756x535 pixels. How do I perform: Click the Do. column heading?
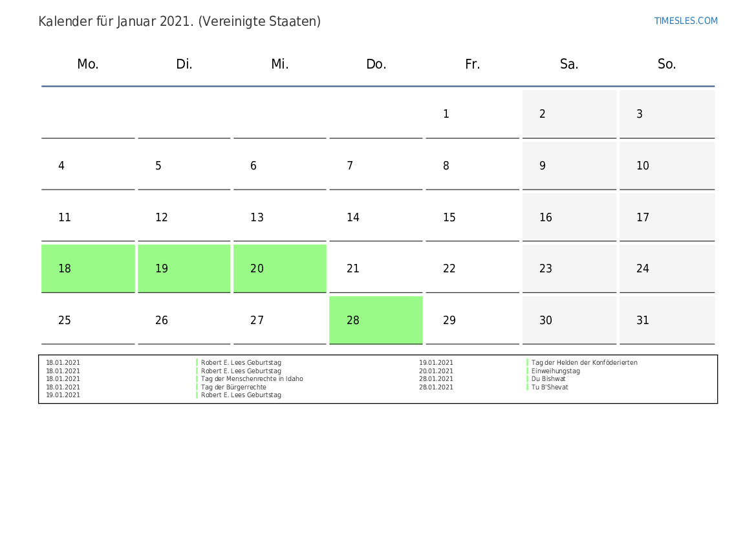pos(376,64)
